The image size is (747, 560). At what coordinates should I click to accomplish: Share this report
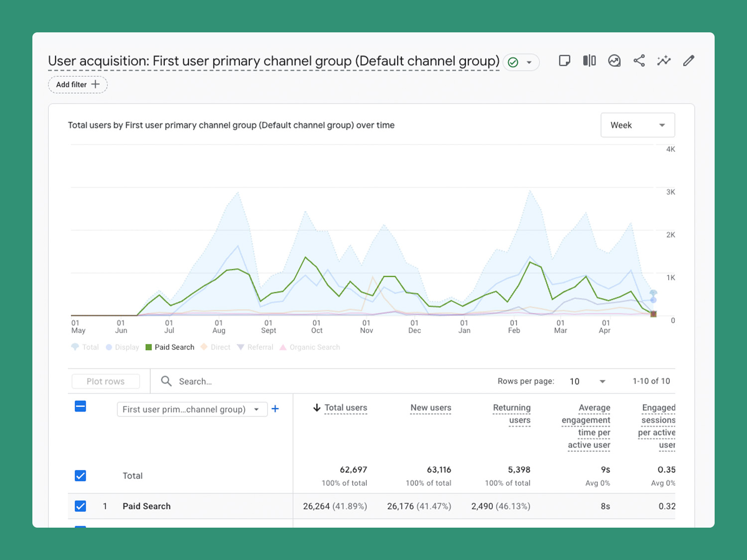(639, 61)
